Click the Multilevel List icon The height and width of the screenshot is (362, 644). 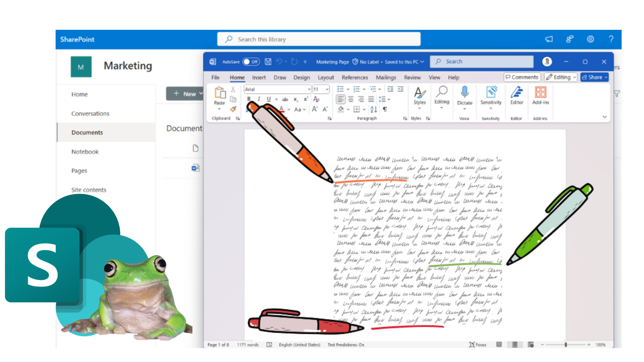[373, 89]
